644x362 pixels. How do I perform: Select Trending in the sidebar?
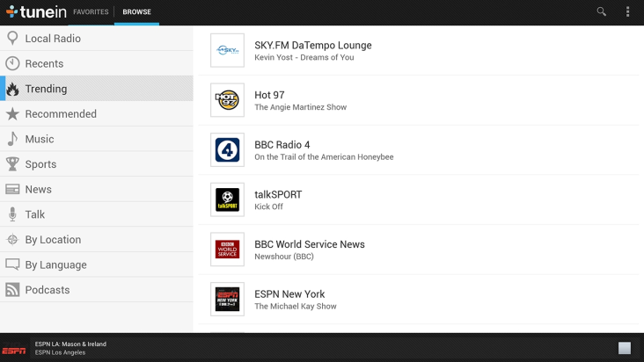click(x=97, y=89)
